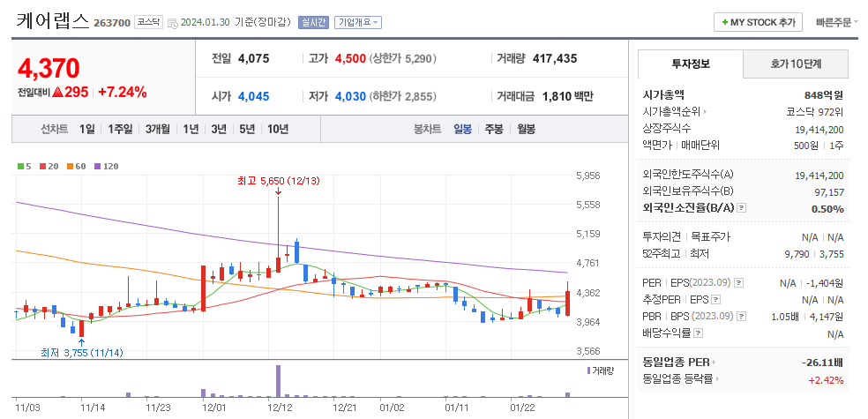Click the clock icon beside the 2024.01.30 date
The image size is (868, 419).
pos(172,23)
